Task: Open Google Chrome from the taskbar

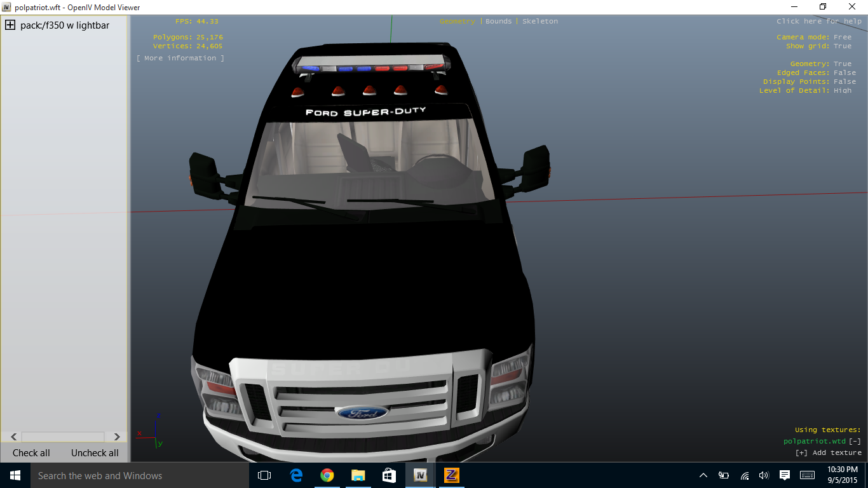Action: click(x=327, y=475)
